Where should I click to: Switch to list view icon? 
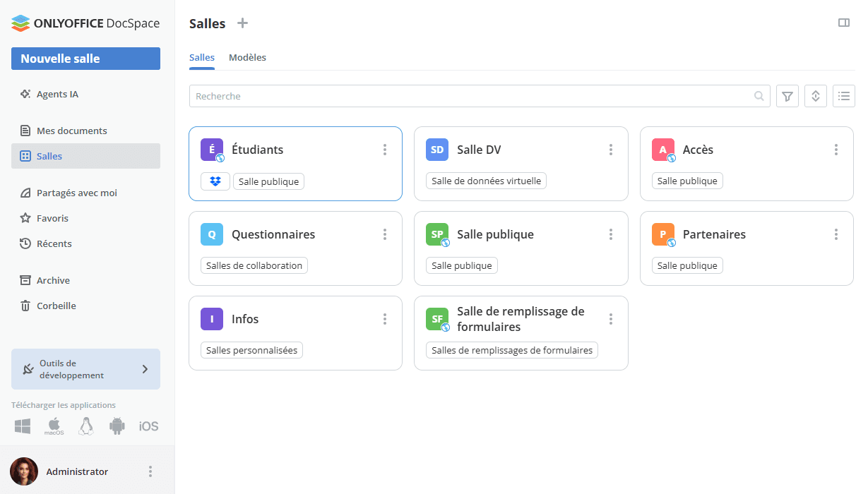(x=843, y=96)
